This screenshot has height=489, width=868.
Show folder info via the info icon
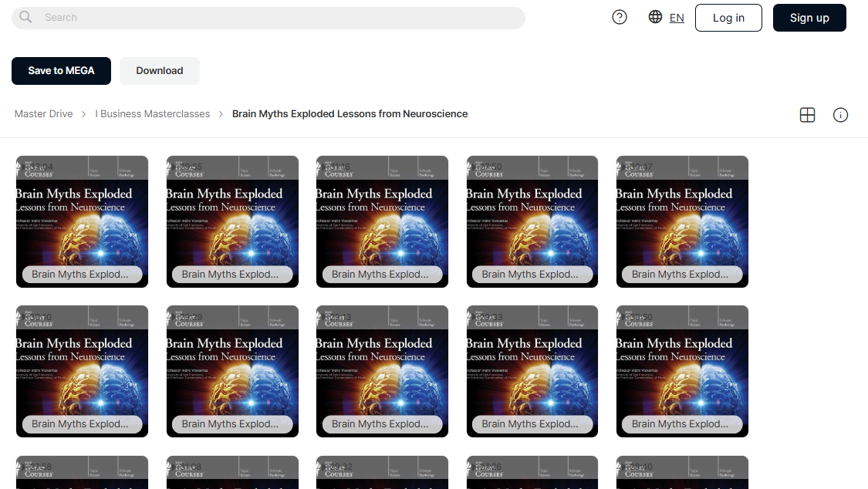[x=840, y=115]
